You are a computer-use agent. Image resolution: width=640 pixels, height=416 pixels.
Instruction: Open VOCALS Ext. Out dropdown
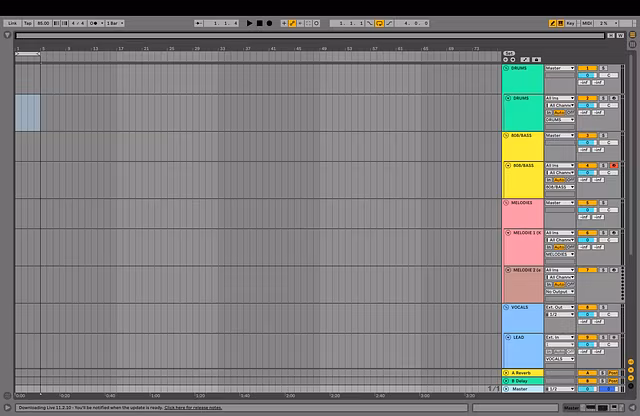click(560, 307)
